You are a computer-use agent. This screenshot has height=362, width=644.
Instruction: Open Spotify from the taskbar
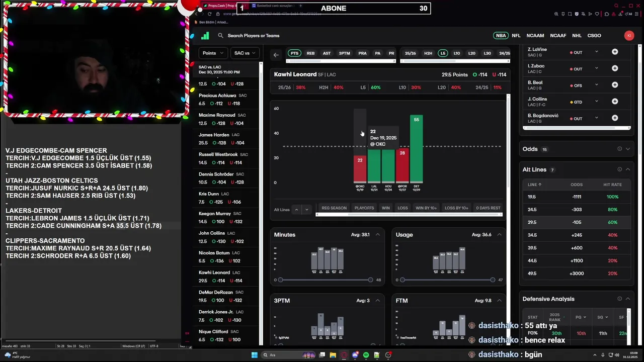click(x=366, y=355)
